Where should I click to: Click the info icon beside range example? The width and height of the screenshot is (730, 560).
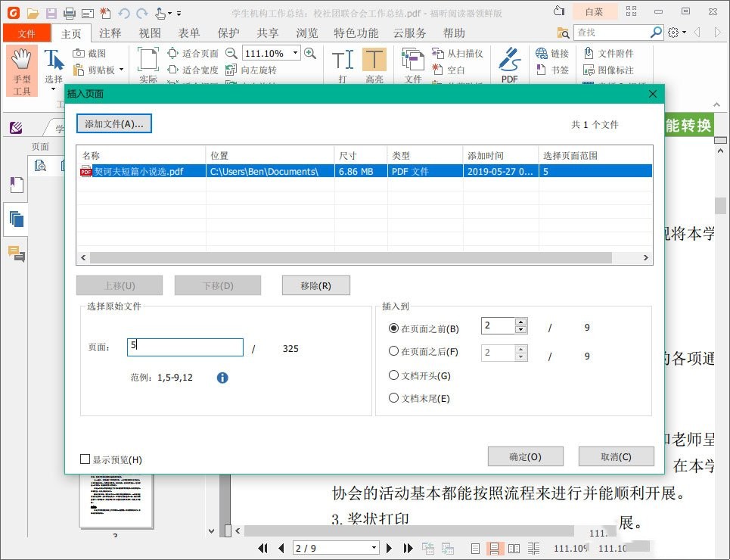(x=222, y=378)
